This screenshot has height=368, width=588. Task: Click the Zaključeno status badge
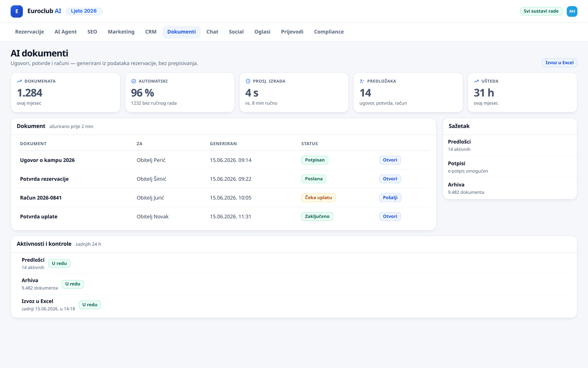[x=317, y=217]
